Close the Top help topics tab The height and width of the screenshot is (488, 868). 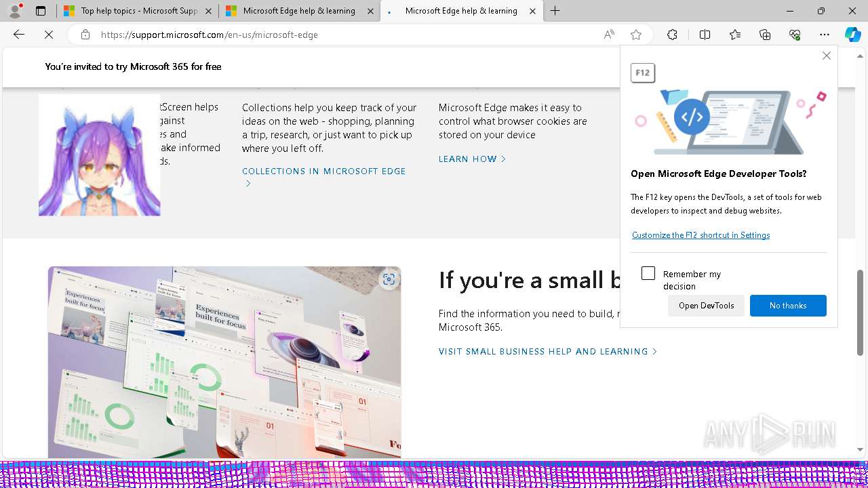[208, 11]
